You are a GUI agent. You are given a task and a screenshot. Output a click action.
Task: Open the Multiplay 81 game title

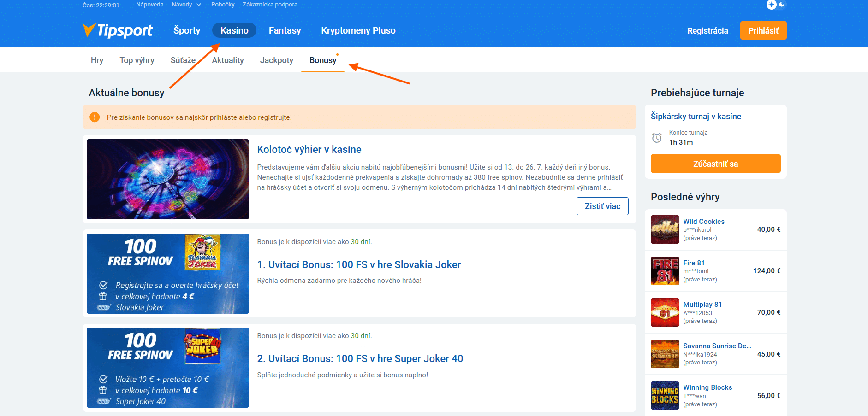click(702, 305)
